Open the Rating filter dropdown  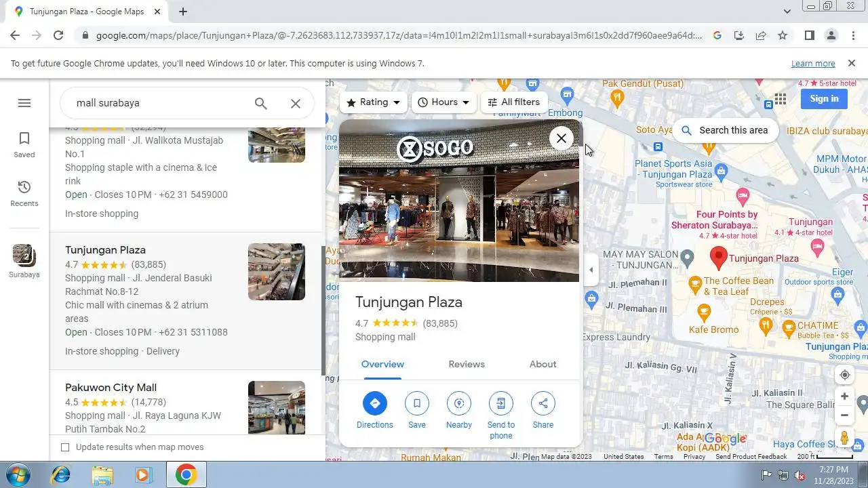click(374, 102)
